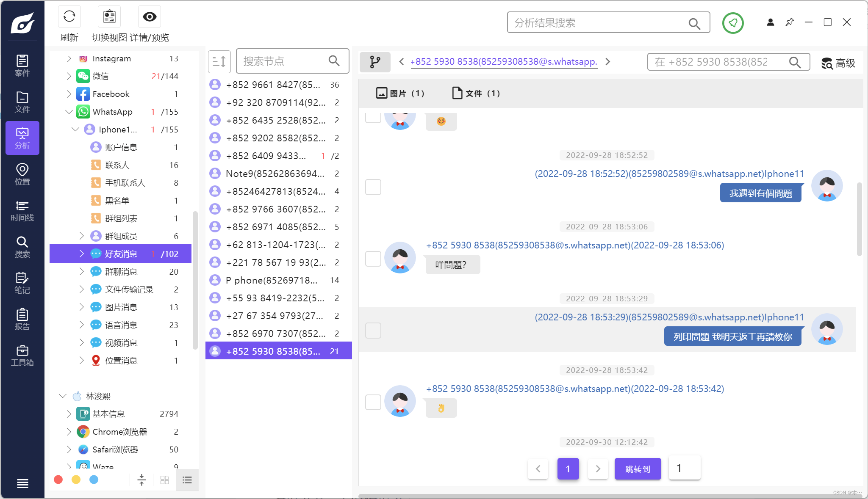Image resolution: width=868 pixels, height=499 pixels.
Task: Click the switch view (切换视图) icon
Action: (x=109, y=17)
